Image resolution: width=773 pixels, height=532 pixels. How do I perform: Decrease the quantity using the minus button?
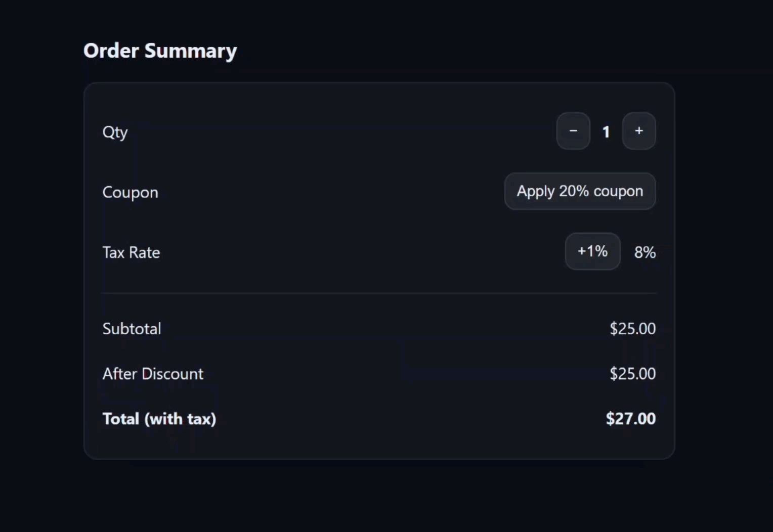click(573, 131)
